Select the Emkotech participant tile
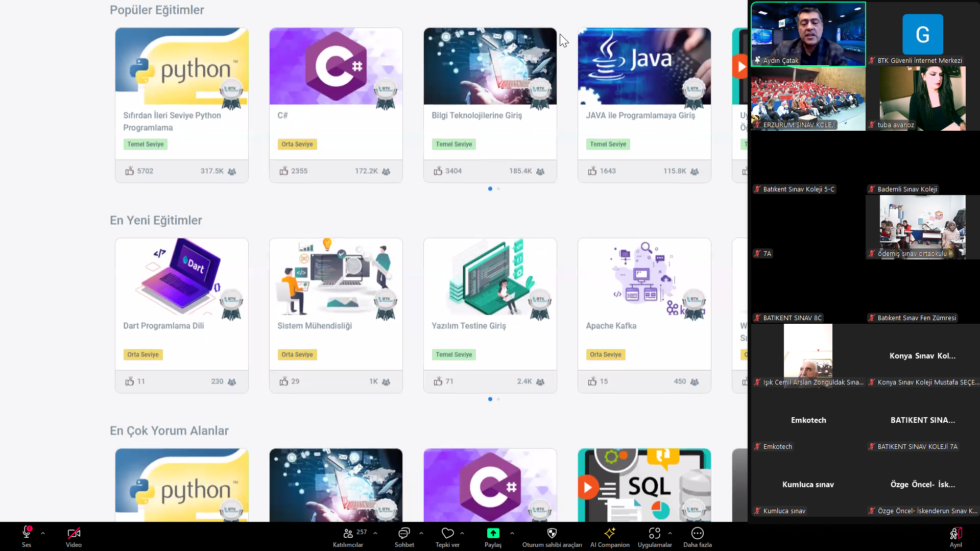This screenshot has width=980, height=551. pyautogui.click(x=808, y=420)
